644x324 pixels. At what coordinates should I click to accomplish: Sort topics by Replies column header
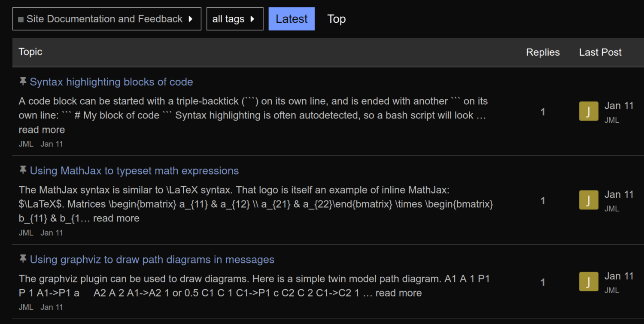(543, 52)
